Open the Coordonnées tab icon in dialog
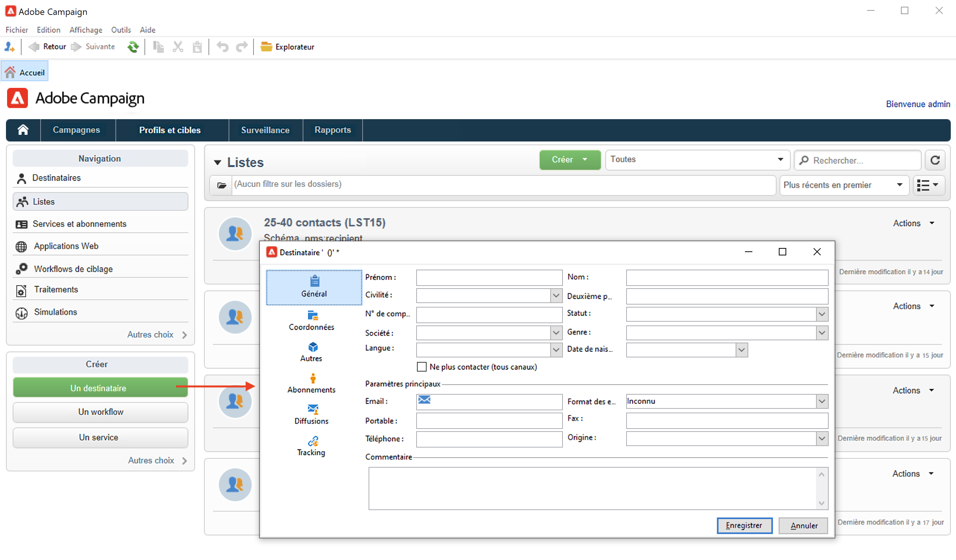This screenshot has height=560, width=956. click(313, 316)
